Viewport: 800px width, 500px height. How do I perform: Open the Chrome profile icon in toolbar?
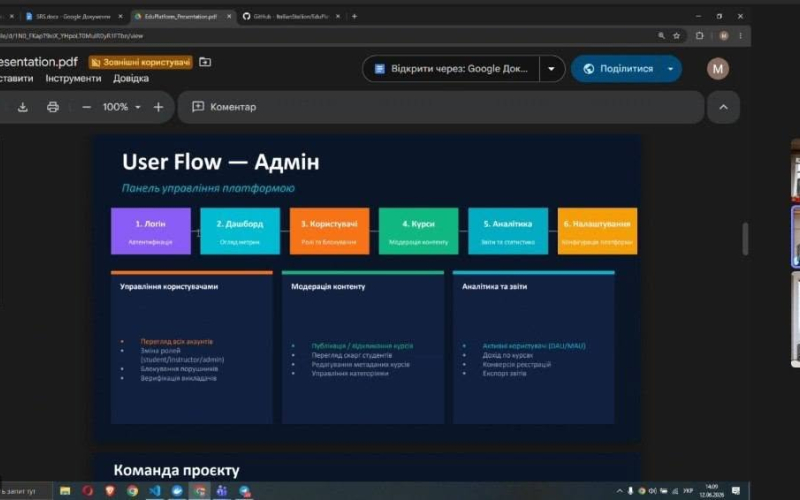coord(723,36)
